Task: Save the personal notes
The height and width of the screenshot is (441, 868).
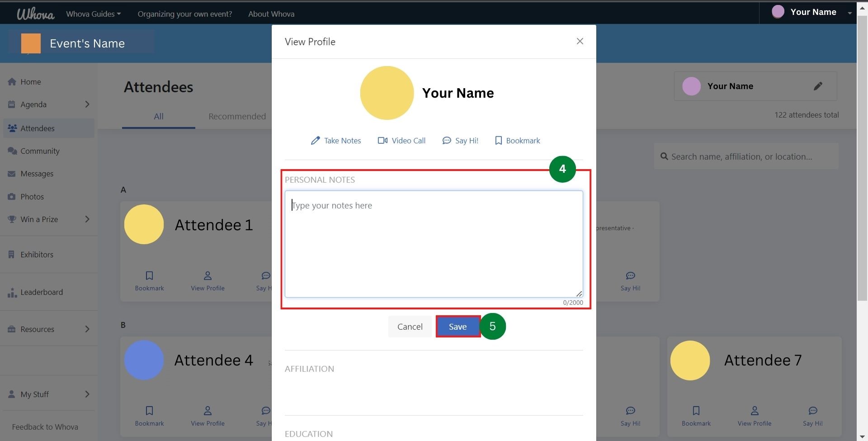Action: tap(458, 327)
